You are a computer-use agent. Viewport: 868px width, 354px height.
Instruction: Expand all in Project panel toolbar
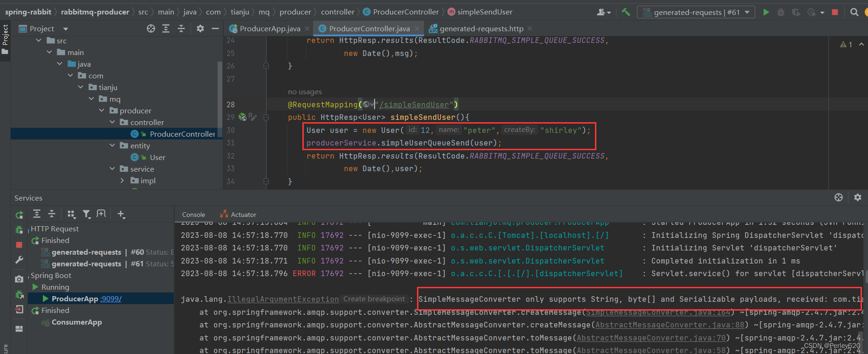pos(166,28)
